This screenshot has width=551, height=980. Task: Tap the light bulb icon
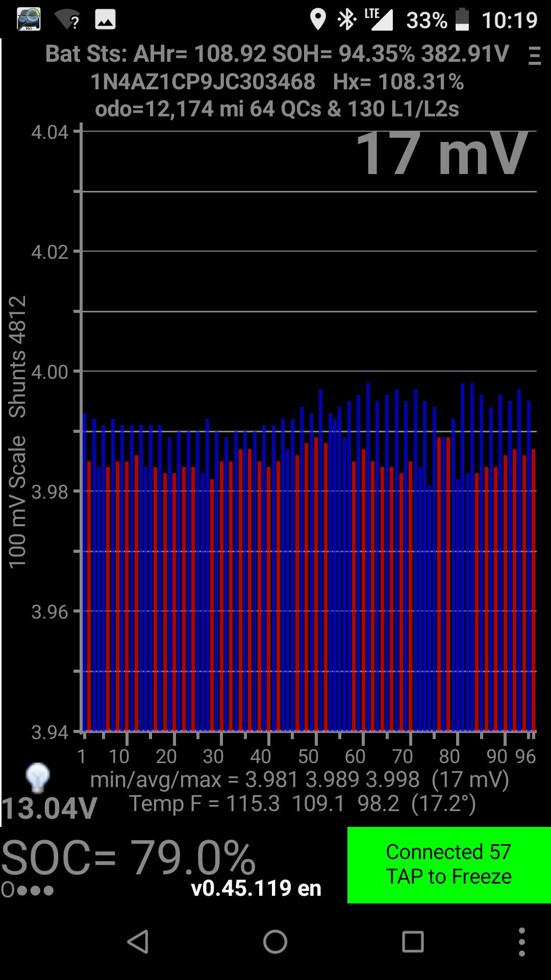pyautogui.click(x=37, y=778)
